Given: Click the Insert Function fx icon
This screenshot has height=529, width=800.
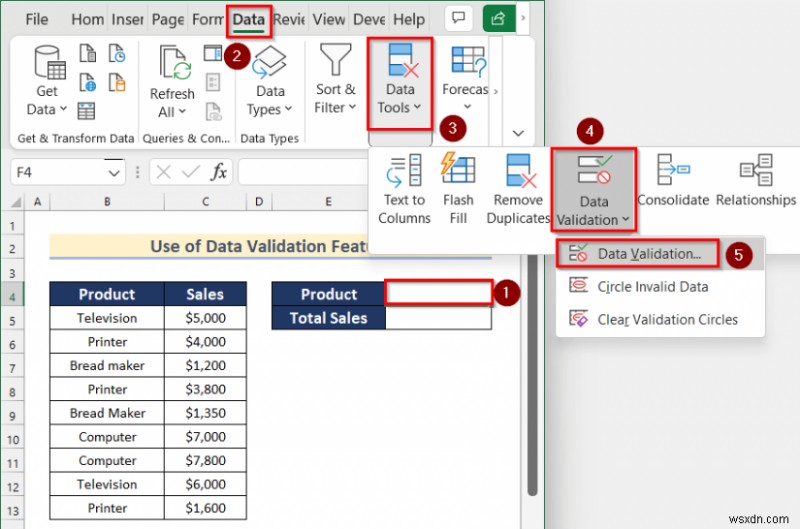Looking at the screenshot, I should click(x=218, y=172).
